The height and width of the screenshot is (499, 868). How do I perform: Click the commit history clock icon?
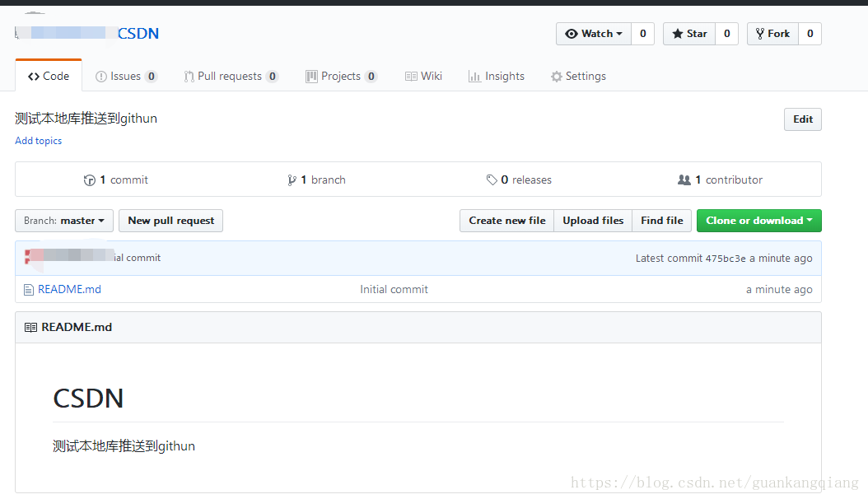click(x=89, y=180)
